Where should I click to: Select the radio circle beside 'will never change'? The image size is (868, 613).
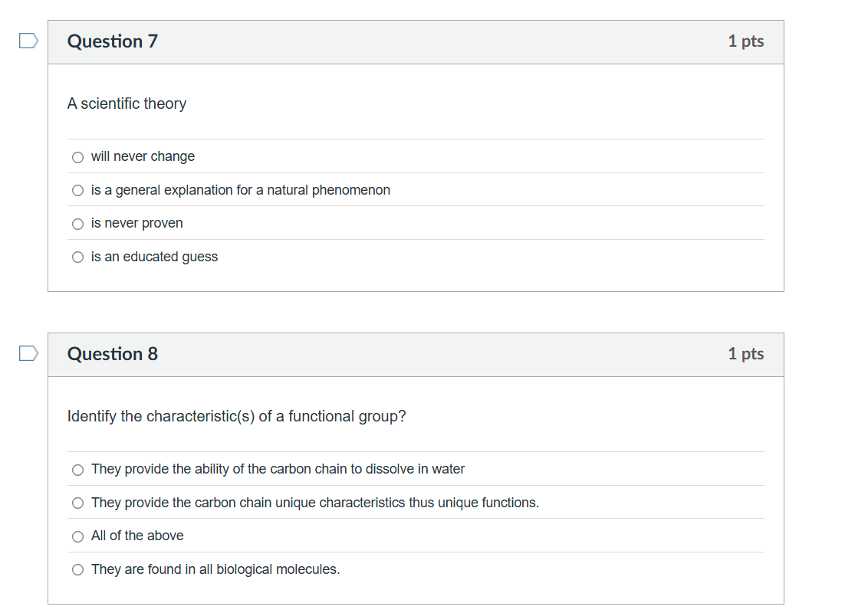point(77,157)
